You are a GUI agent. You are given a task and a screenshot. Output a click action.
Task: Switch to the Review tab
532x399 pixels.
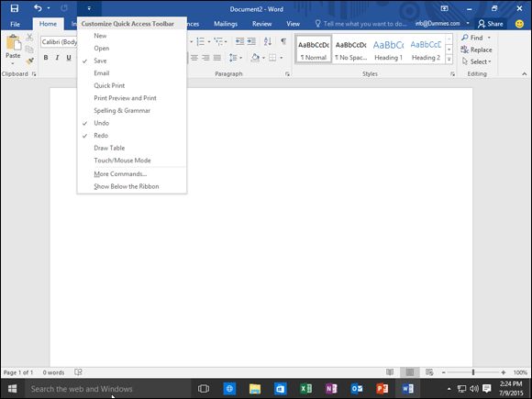click(261, 24)
